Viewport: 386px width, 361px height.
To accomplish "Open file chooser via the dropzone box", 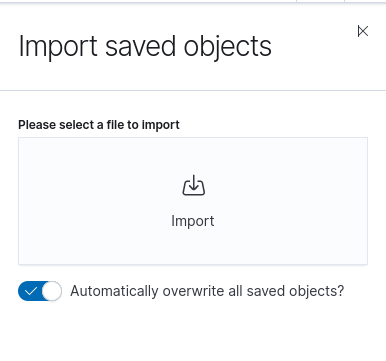I will (x=193, y=201).
